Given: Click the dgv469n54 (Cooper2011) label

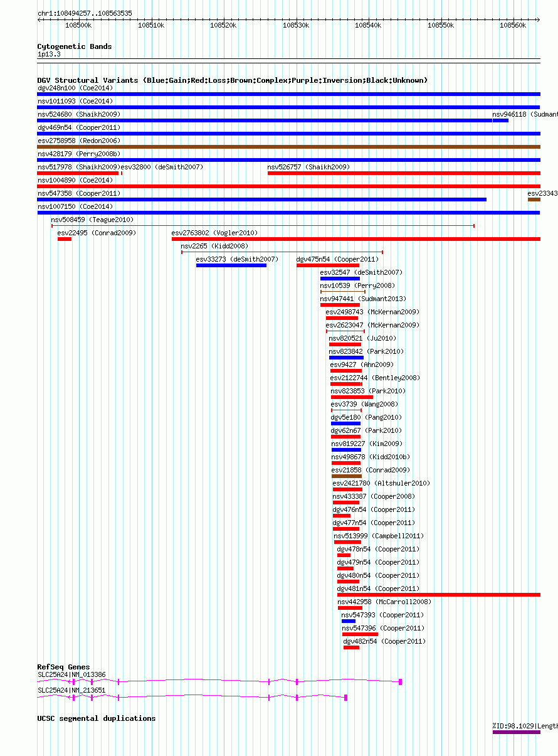Looking at the screenshot, I should click(x=79, y=127).
